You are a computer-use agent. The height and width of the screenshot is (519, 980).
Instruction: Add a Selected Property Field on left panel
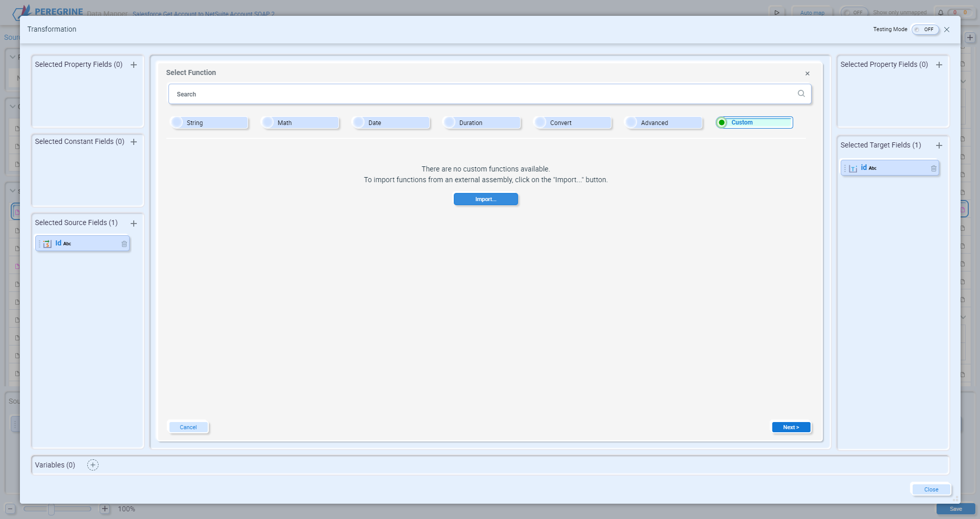134,65
